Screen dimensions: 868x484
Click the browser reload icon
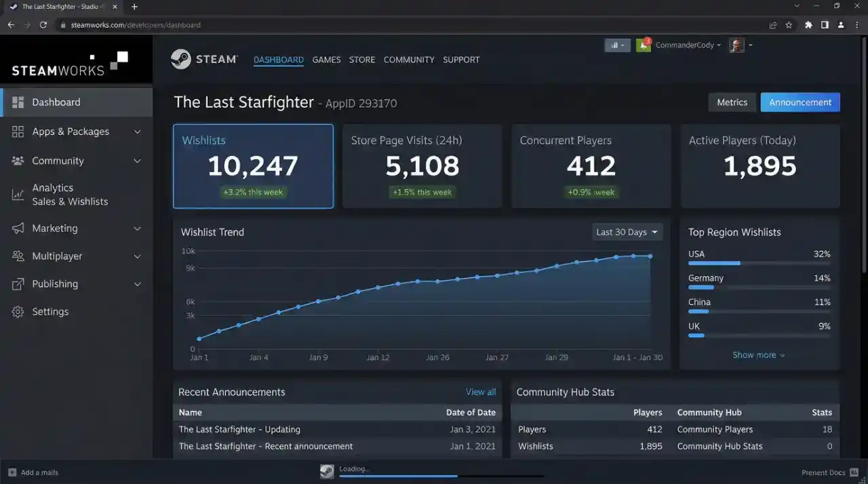[x=43, y=25]
